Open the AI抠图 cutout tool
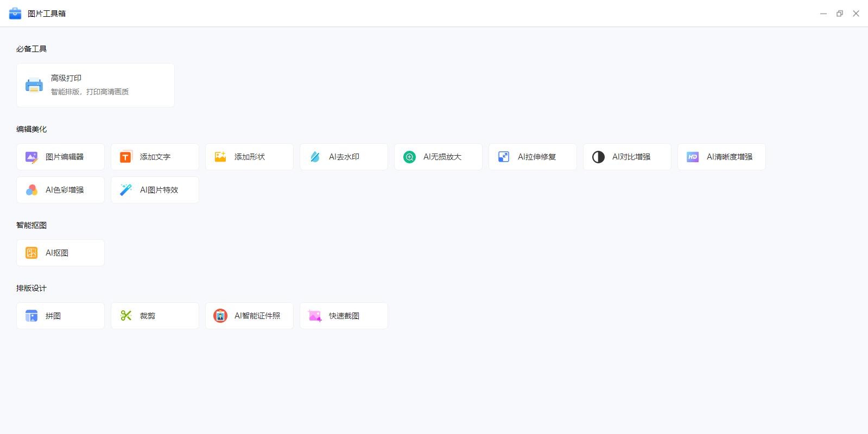 (x=60, y=253)
